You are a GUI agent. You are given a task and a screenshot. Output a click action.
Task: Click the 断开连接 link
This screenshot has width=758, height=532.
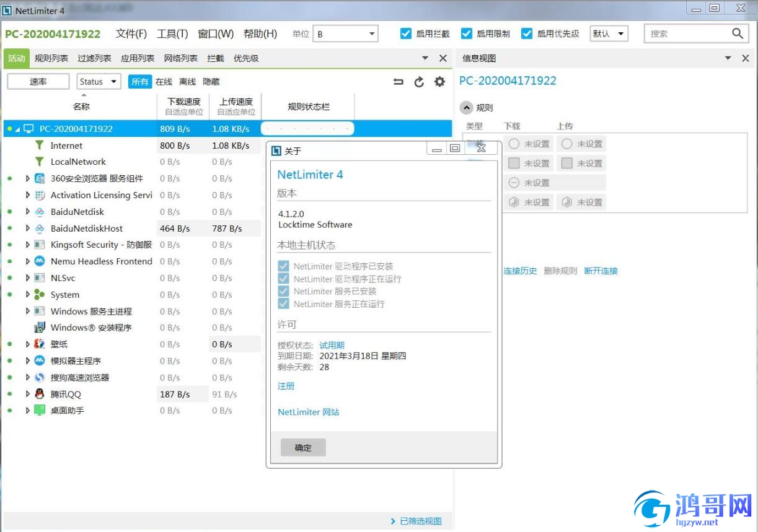tap(601, 271)
